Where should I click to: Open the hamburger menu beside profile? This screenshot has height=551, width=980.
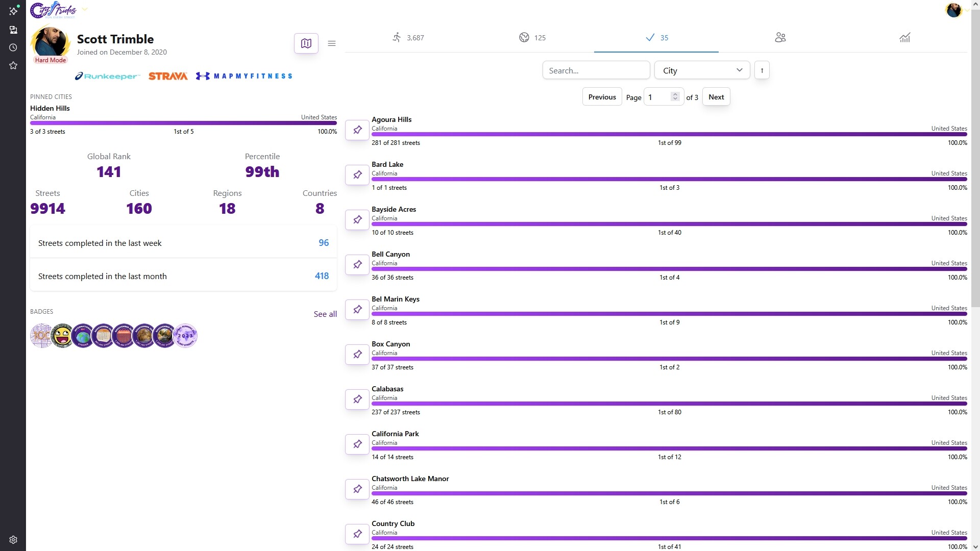pos(332,43)
